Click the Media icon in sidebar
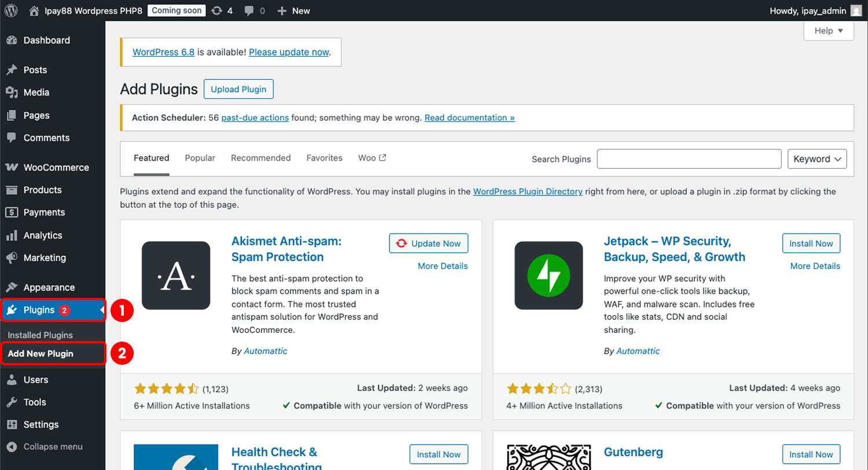The height and width of the screenshot is (470, 868). (x=12, y=92)
